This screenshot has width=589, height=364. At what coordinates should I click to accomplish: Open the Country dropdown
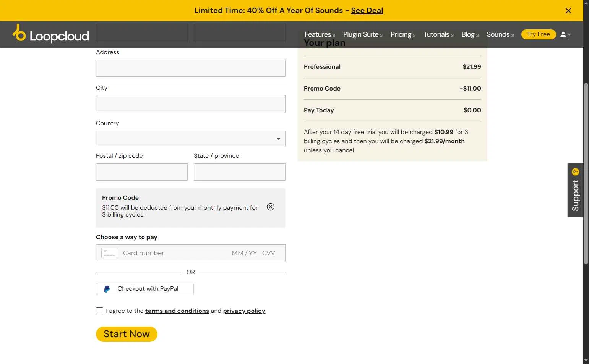[x=191, y=139]
